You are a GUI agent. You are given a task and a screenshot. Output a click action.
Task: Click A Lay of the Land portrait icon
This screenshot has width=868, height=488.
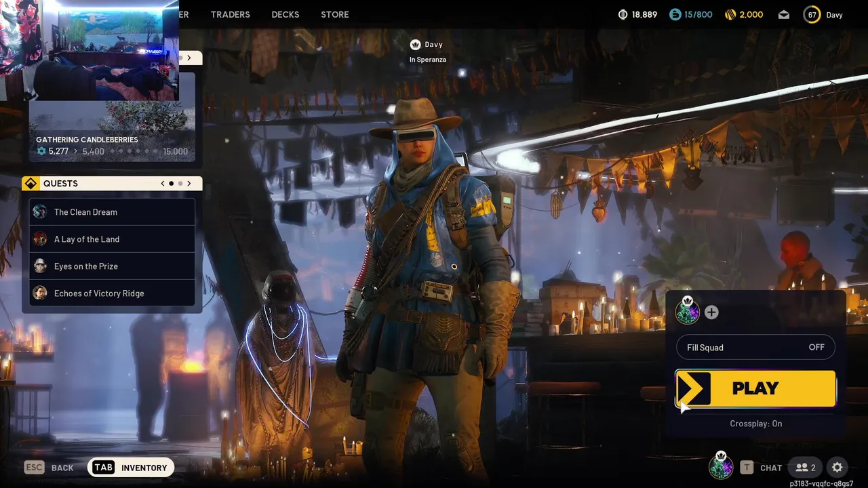pyautogui.click(x=40, y=239)
